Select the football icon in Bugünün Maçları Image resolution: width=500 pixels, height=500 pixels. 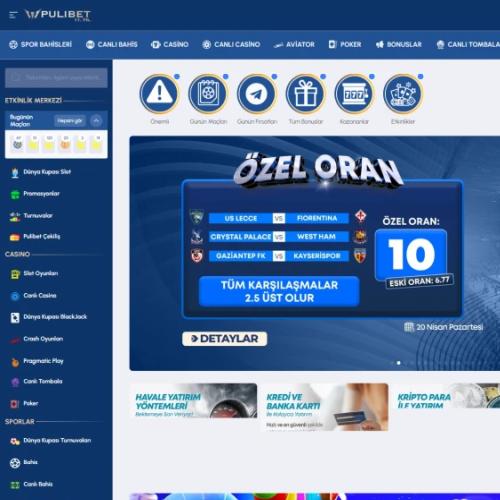(x=17, y=144)
